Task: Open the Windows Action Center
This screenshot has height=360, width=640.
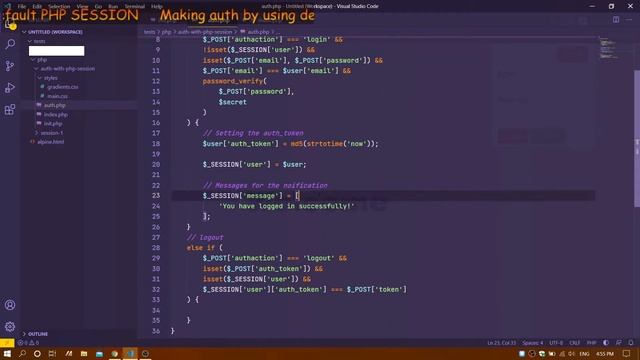Action: (x=627, y=353)
